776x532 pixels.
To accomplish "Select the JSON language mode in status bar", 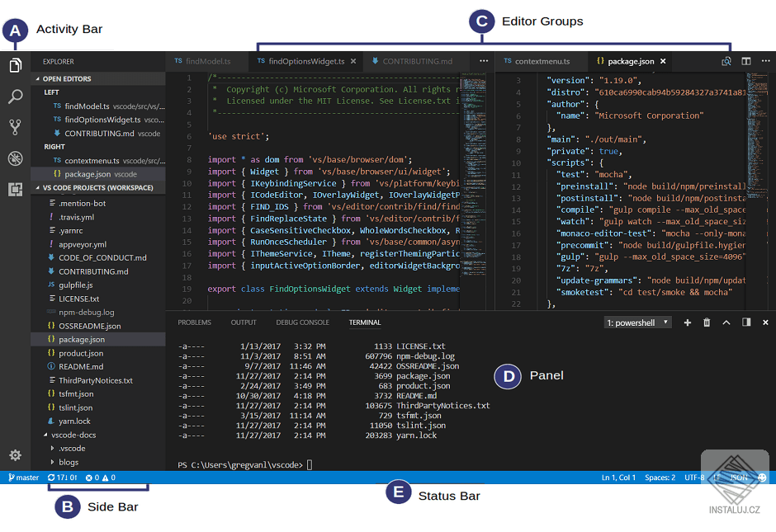I will click(738, 477).
